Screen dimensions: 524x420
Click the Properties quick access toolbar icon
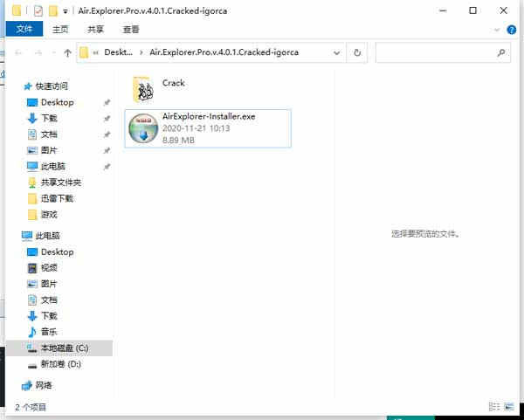pos(38,11)
